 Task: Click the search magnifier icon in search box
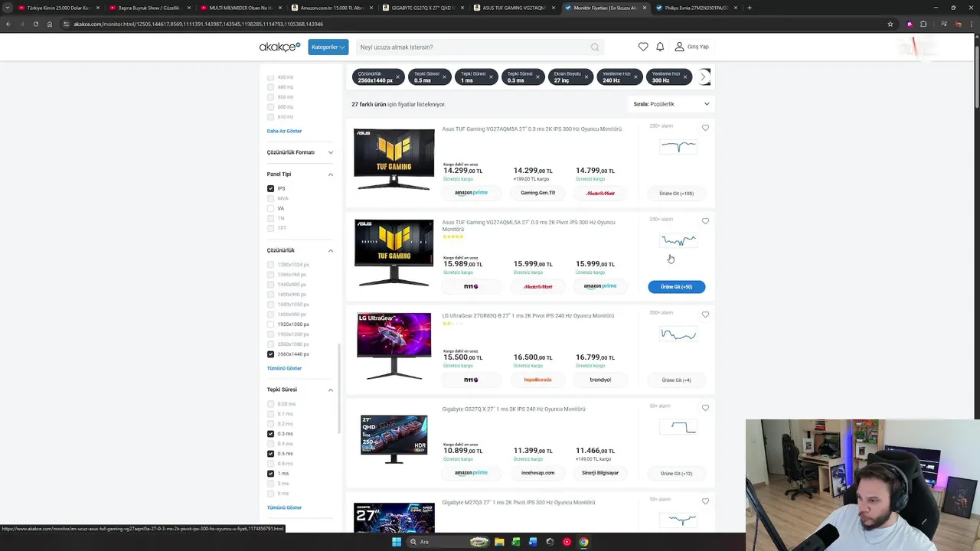coord(595,47)
